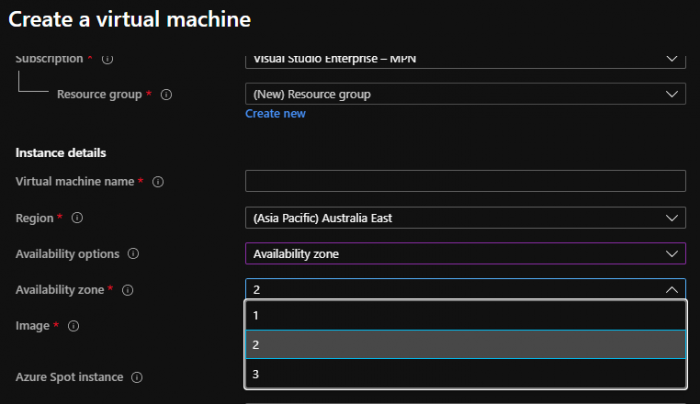700x404 pixels.
Task: Expand the Resource group dropdown
Action: coord(465,94)
